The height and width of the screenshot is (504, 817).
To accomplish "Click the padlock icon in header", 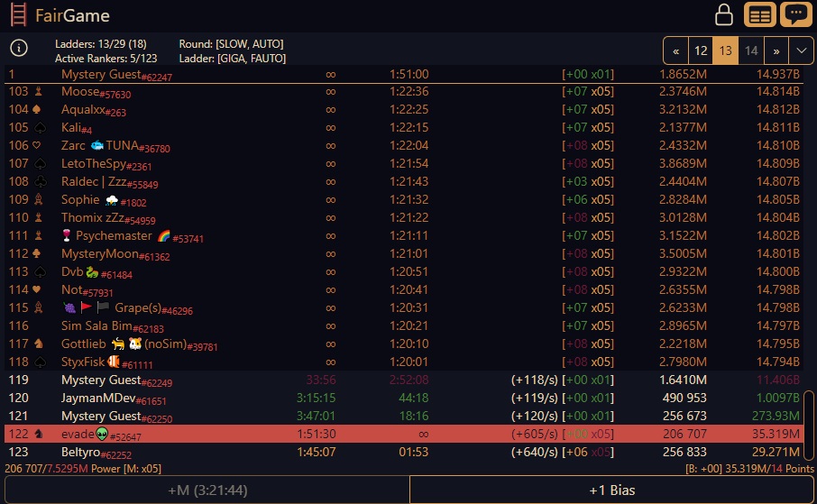I will coord(723,15).
